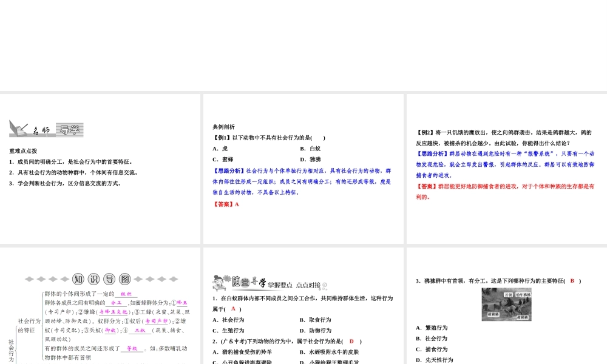Screen dimensions: 607x364
Task: Choose option B. 社会行为 in question 3
Action: [432, 339]
